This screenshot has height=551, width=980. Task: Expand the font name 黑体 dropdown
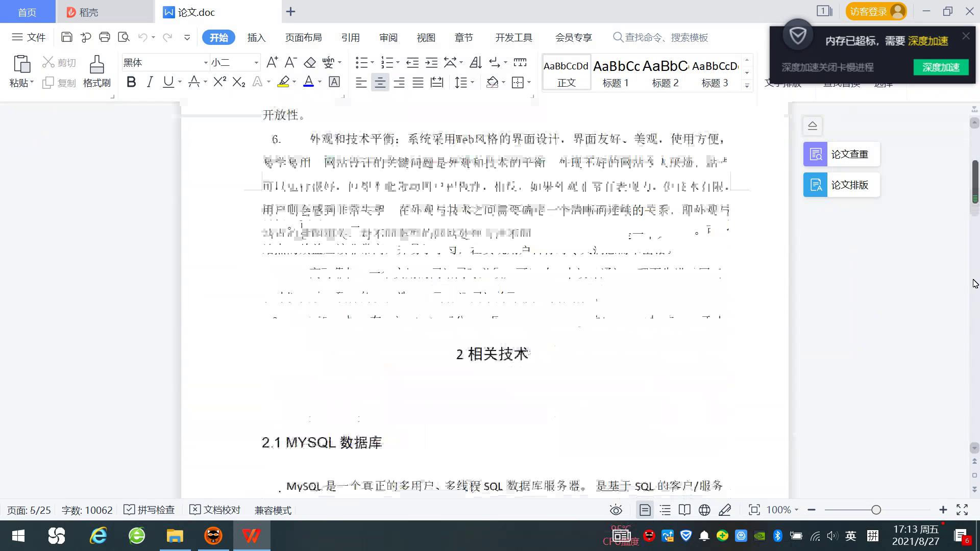pos(206,63)
